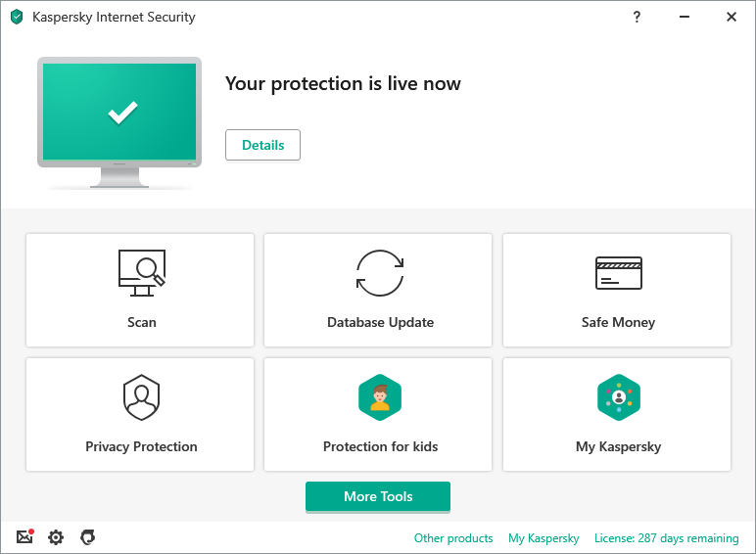Open the notifications envelope icon
The height and width of the screenshot is (554, 756).
(x=24, y=537)
